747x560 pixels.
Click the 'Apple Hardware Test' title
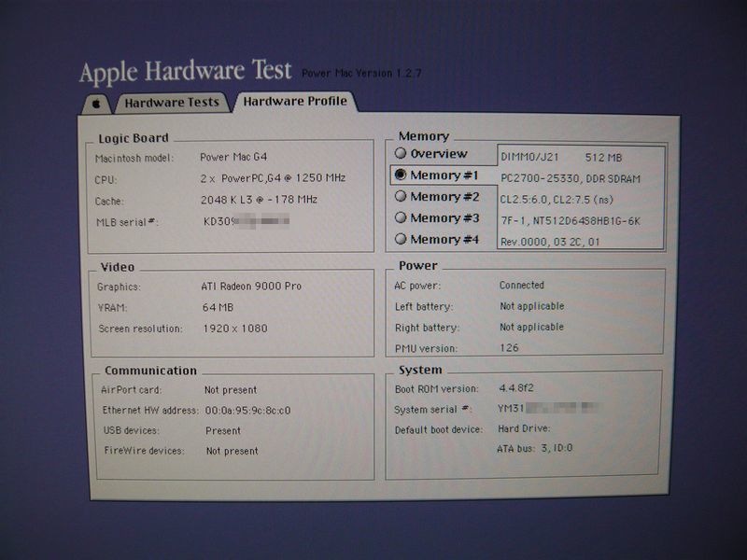pos(186,72)
